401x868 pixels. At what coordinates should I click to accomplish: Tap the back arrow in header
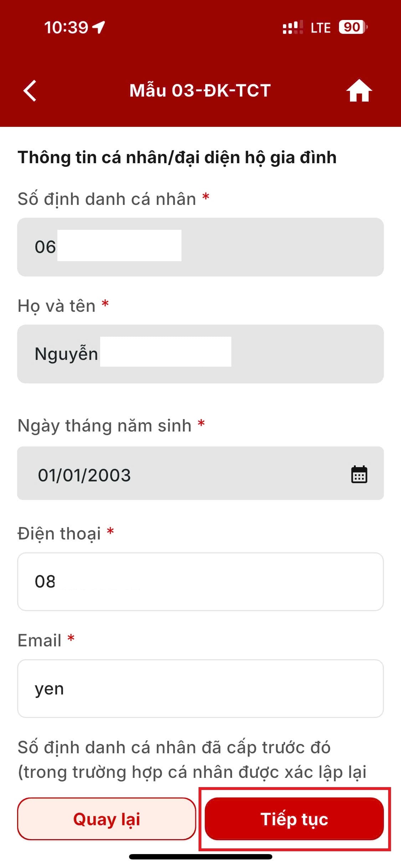pyautogui.click(x=30, y=91)
